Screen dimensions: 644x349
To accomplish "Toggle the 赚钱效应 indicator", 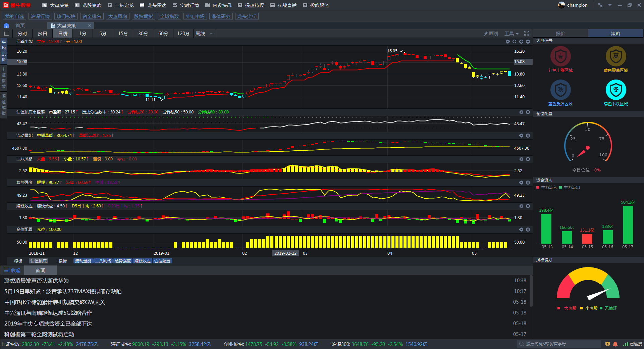I will click(x=143, y=261).
